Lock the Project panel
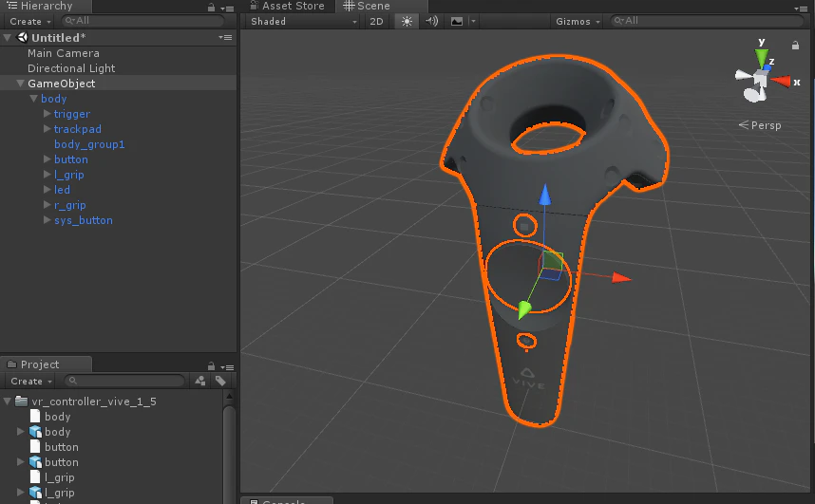 point(211,365)
